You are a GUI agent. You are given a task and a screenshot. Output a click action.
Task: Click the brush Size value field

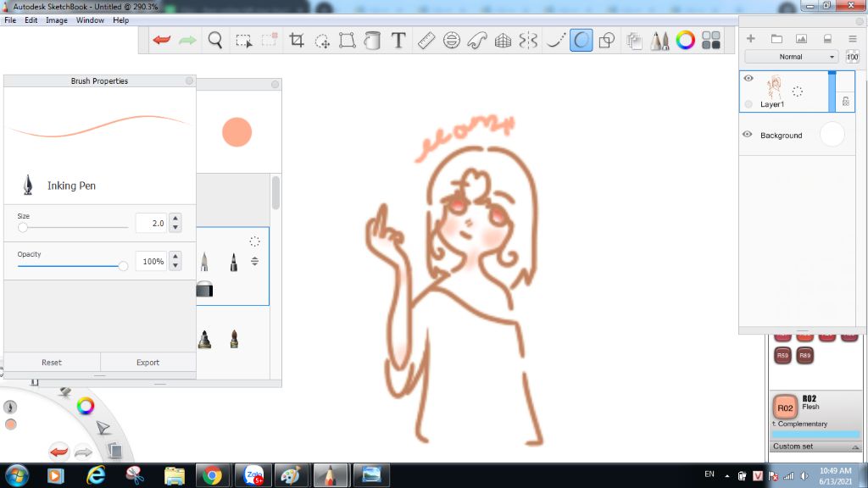(x=151, y=223)
